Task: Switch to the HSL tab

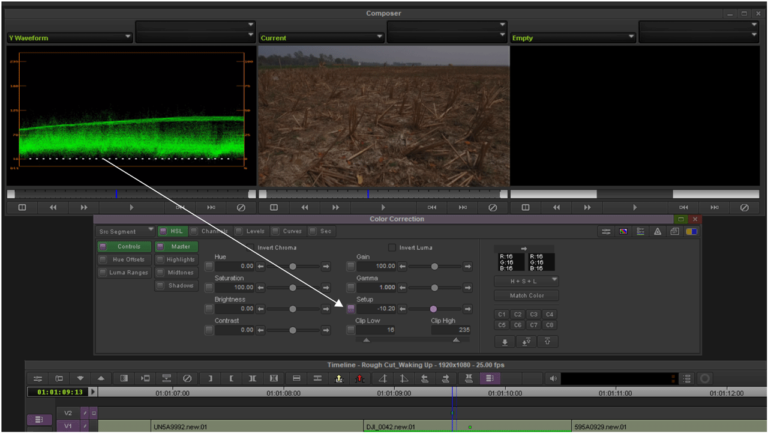Action: point(172,231)
